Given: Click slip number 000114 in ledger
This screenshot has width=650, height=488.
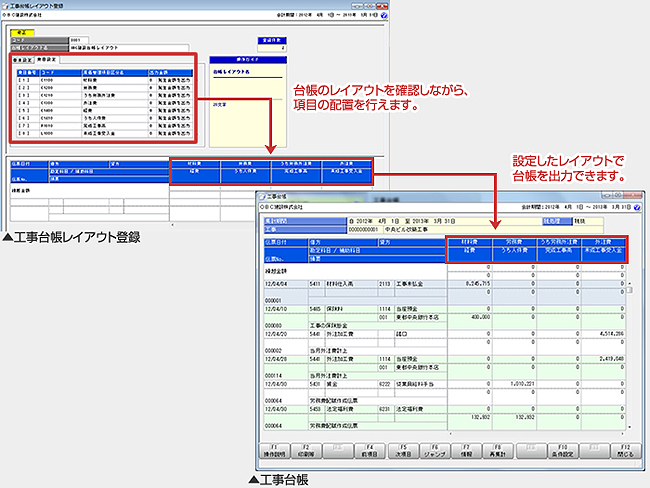Looking at the screenshot, I should (x=273, y=376).
